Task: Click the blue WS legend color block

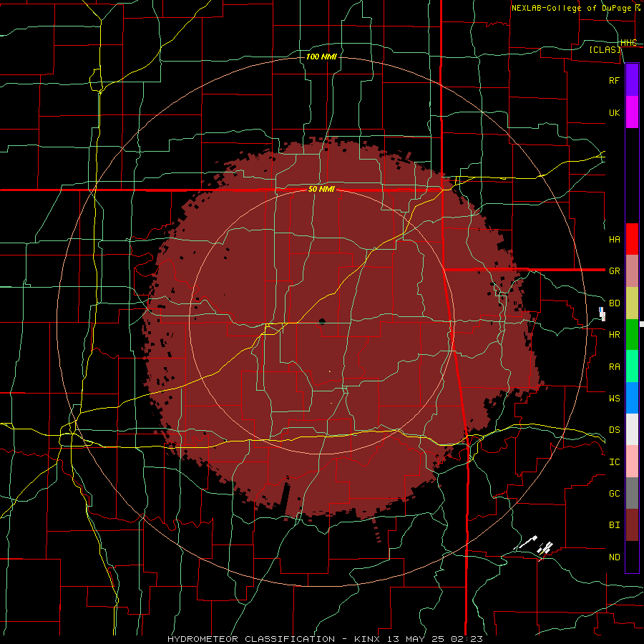Action: point(632,398)
